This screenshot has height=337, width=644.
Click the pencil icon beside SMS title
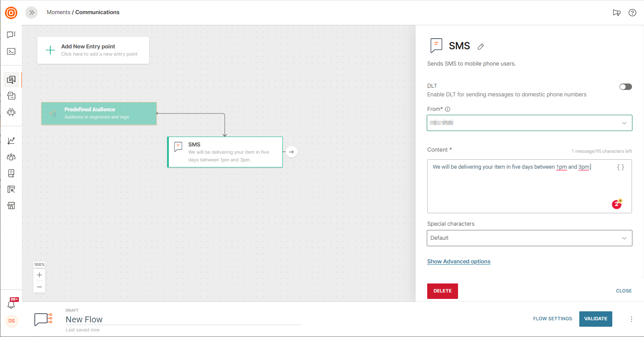481,47
